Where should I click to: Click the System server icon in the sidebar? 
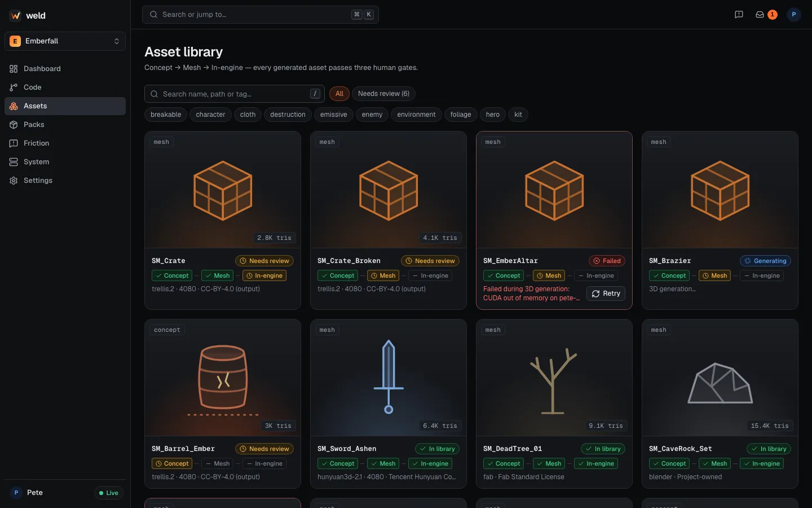pos(14,162)
